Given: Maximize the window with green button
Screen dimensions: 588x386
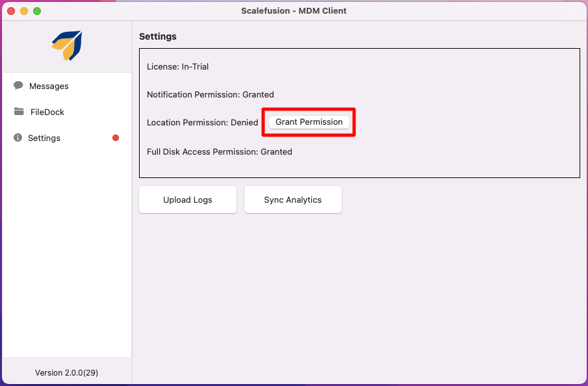Looking at the screenshot, I should (37, 11).
